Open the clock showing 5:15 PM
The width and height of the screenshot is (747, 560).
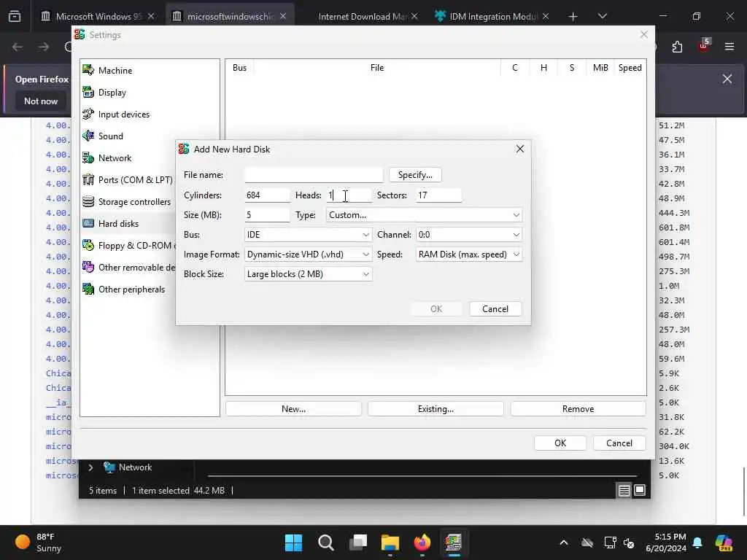tap(665, 542)
